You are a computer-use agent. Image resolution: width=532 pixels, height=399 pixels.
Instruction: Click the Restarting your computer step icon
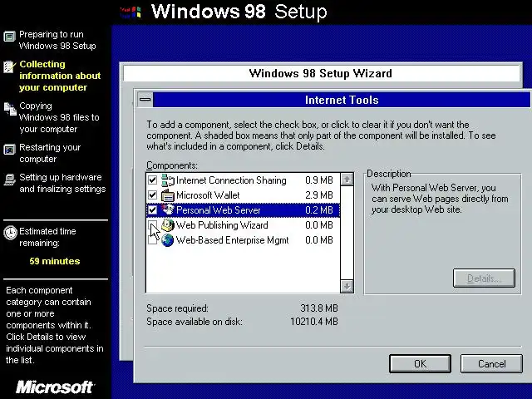click(9, 150)
